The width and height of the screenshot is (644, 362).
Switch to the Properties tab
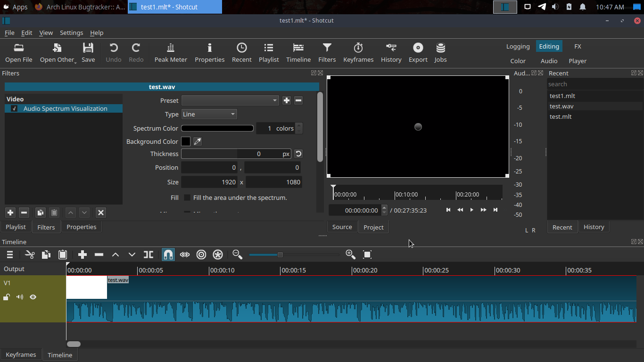point(81,227)
